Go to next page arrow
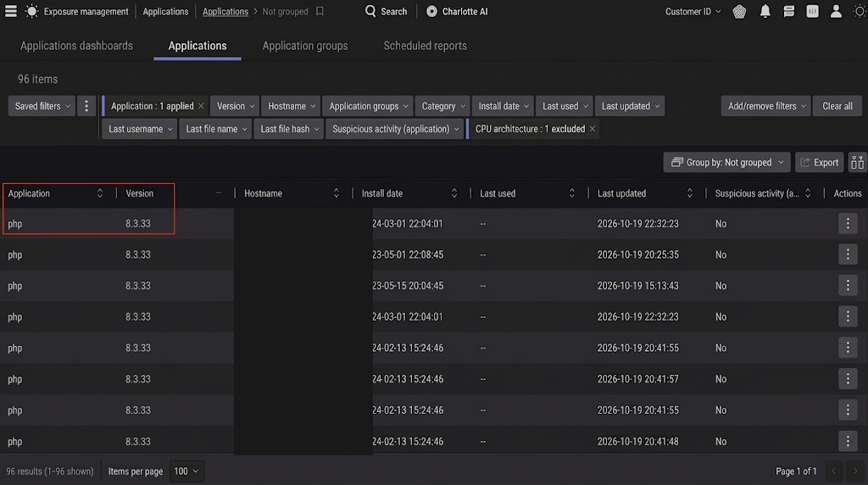This screenshot has height=485, width=868. (x=854, y=471)
